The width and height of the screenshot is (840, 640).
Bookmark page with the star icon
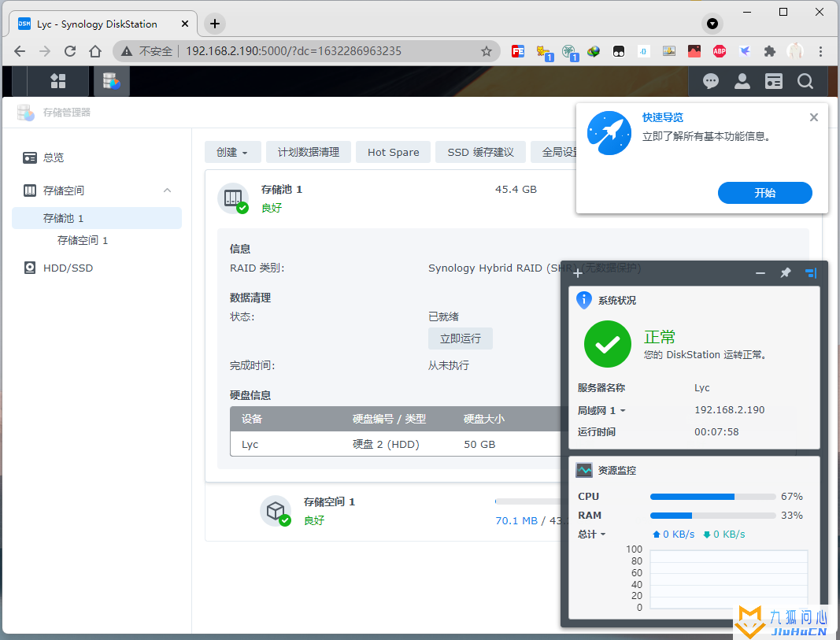[x=486, y=51]
